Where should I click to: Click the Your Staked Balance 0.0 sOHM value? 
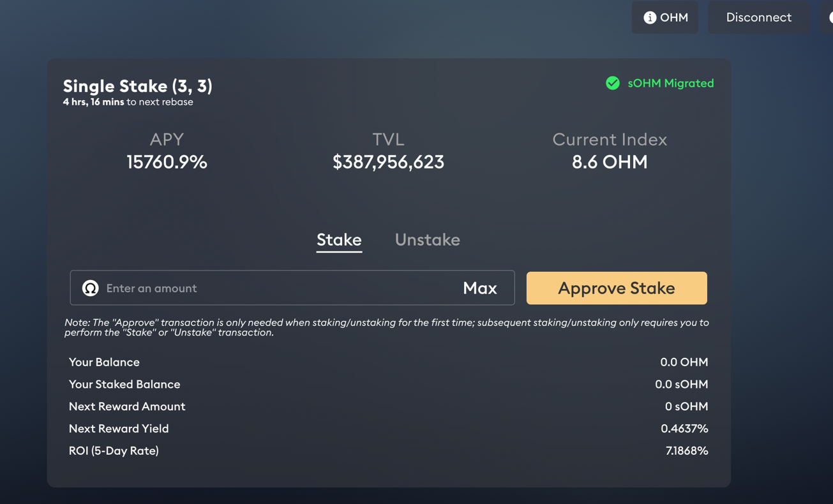(681, 385)
